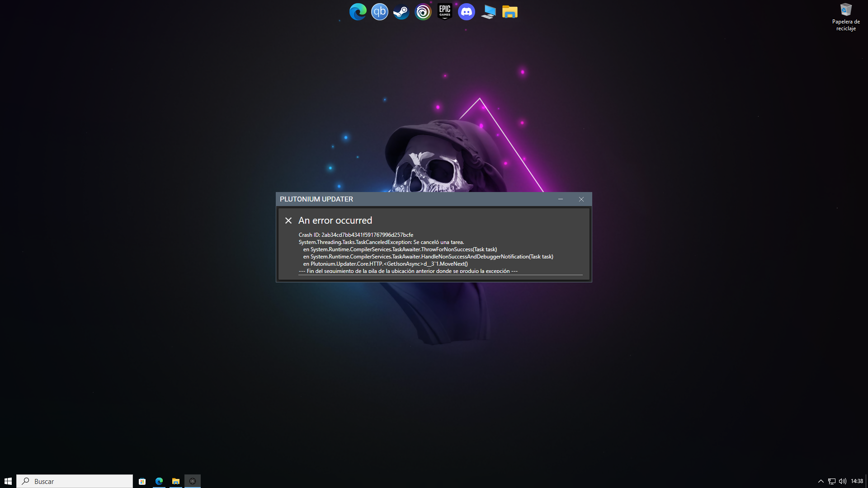Viewport: 868px width, 488px height.
Task: Minimize the Plutonium Updater window
Action: (561, 199)
